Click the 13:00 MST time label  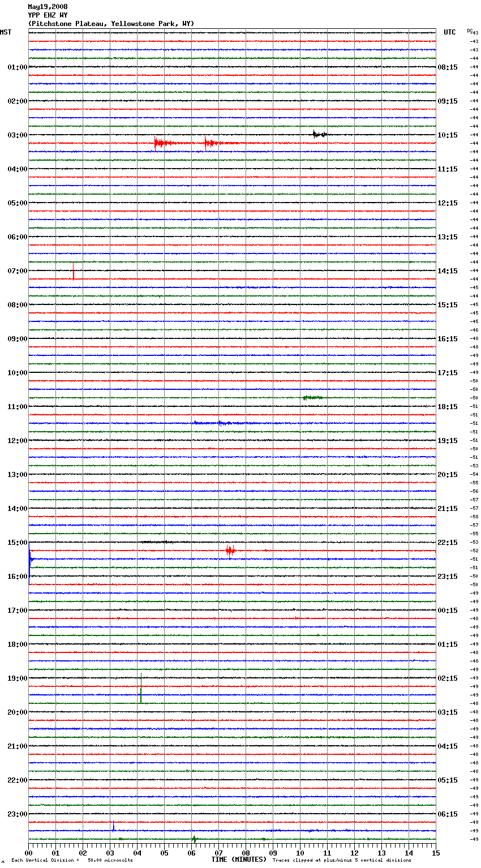pos(18,475)
